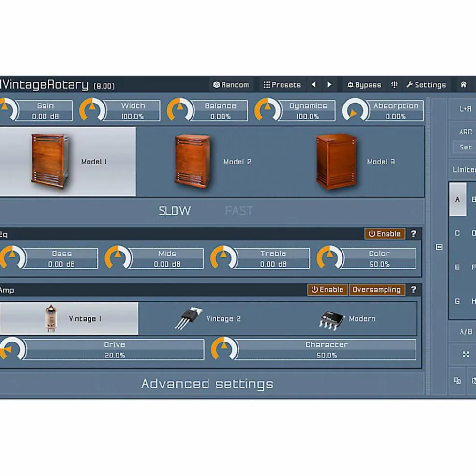Select preset slot G
The image size is (476, 476).
tap(457, 301)
